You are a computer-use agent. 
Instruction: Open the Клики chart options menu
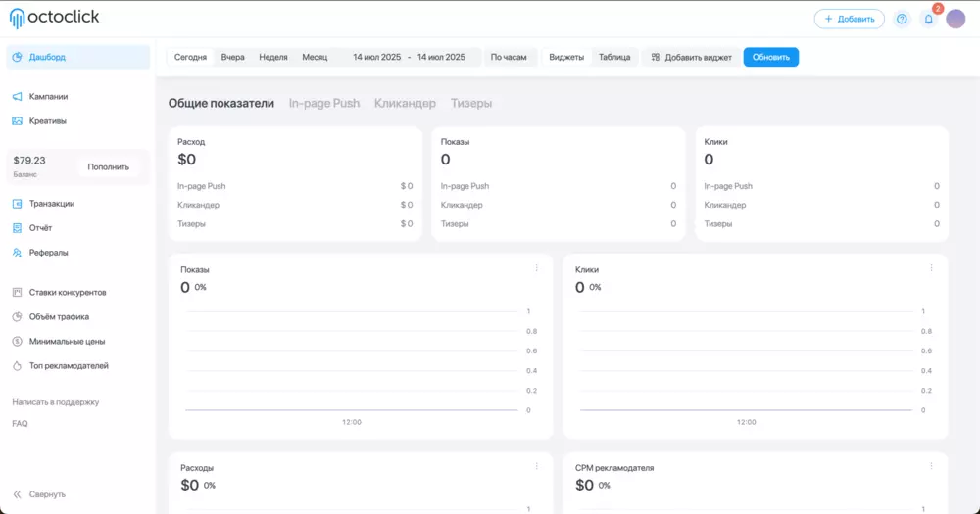pyautogui.click(x=931, y=268)
